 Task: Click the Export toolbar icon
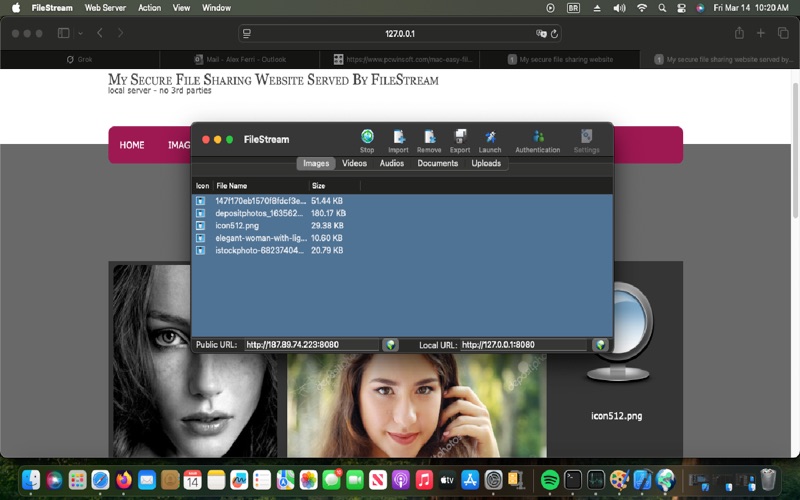point(460,141)
